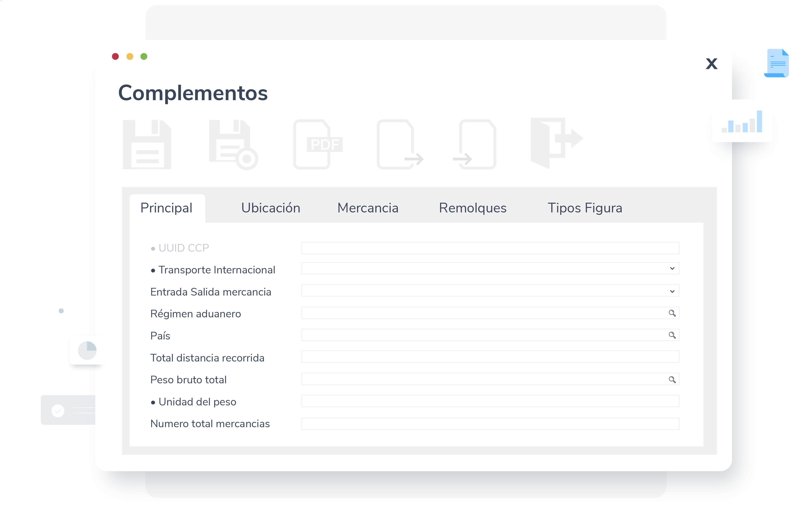Go to the Remolques tab

(x=473, y=208)
